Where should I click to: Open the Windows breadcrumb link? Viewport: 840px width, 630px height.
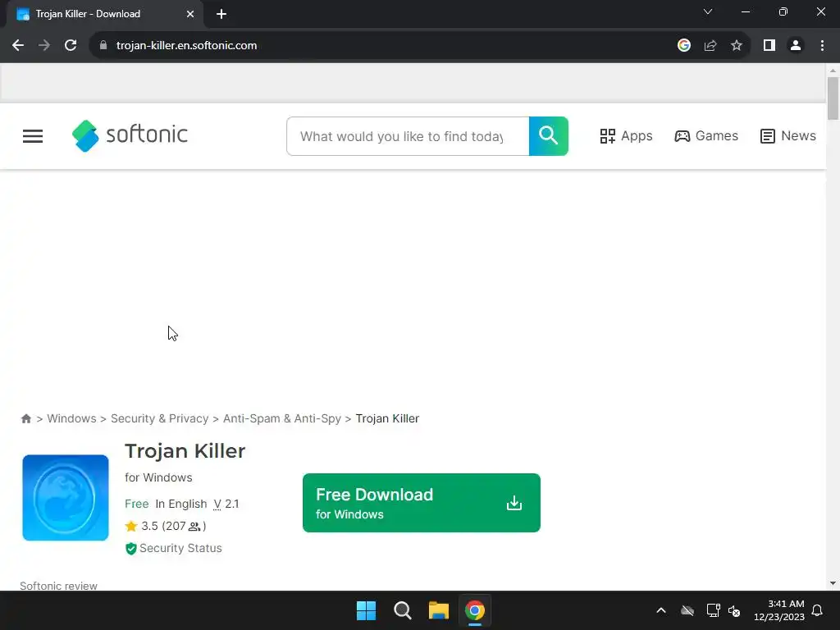point(72,418)
